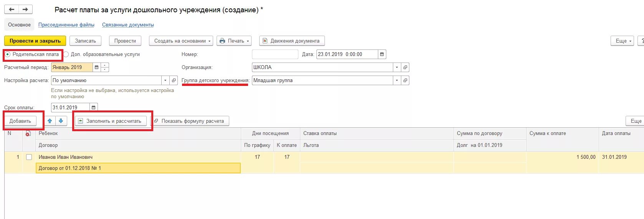Click the Ребенок column header
Viewport: 644px width, 219px height.
point(138,133)
